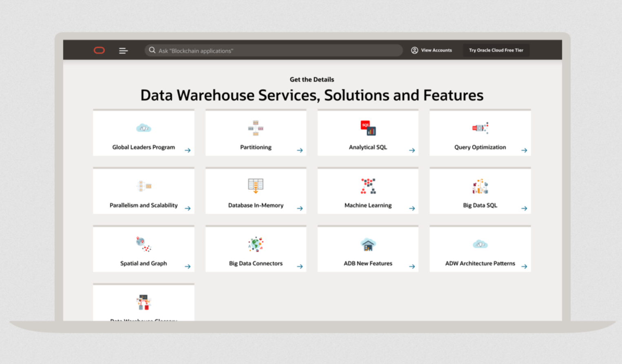Click the red Oracle logo
622x364 pixels.
[x=99, y=51]
